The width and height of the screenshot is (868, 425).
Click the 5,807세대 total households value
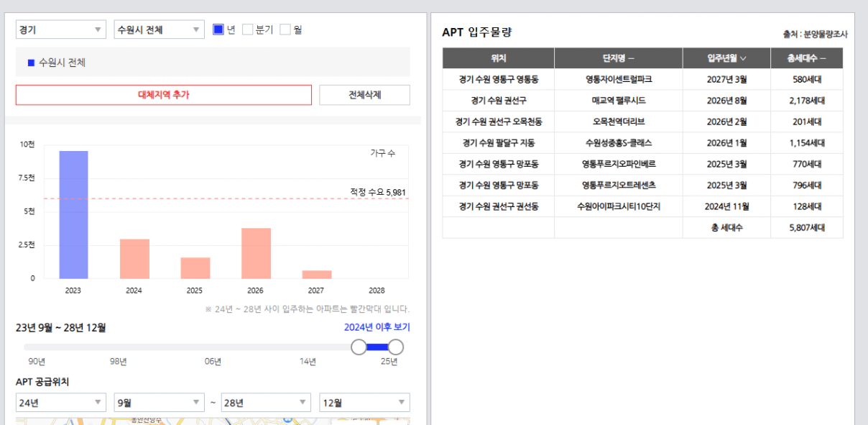click(806, 228)
